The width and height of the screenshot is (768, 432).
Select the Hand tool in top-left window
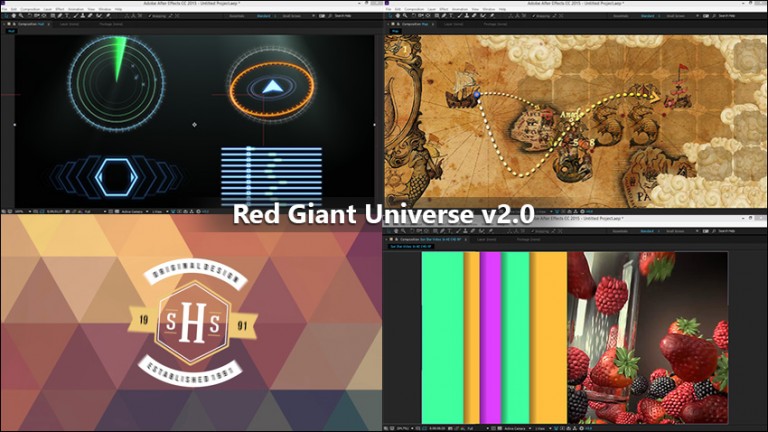pos(14,16)
